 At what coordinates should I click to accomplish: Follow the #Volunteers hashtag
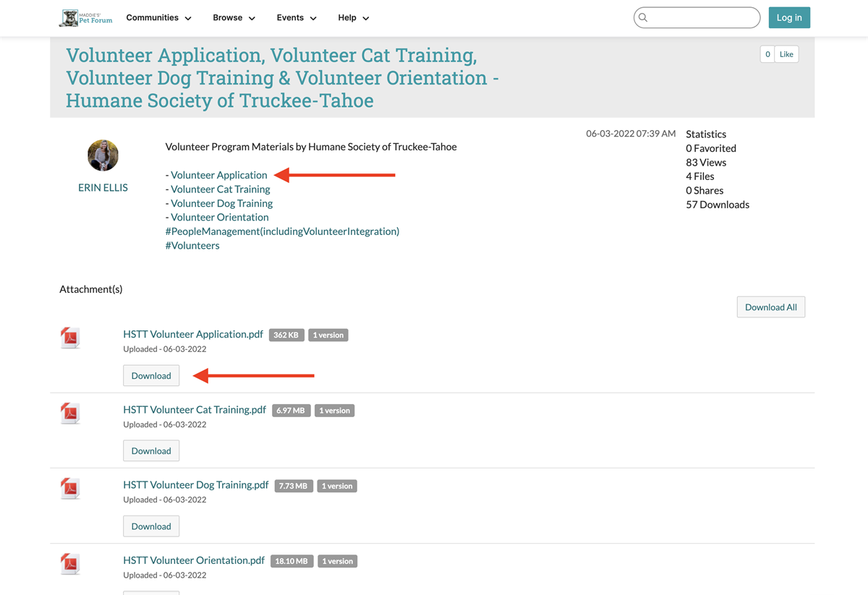(192, 245)
